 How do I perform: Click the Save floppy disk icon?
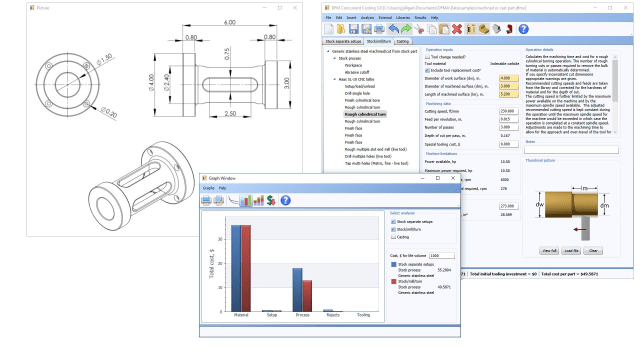[354, 29]
